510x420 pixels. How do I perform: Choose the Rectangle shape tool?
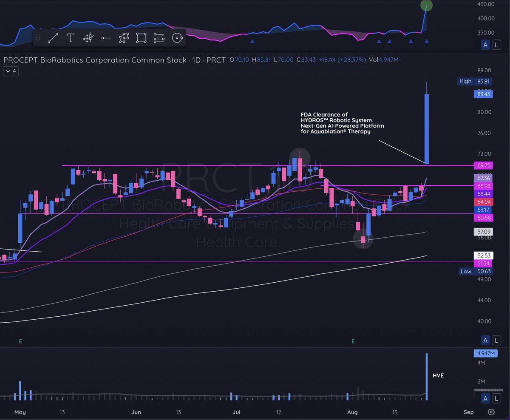tap(142, 38)
